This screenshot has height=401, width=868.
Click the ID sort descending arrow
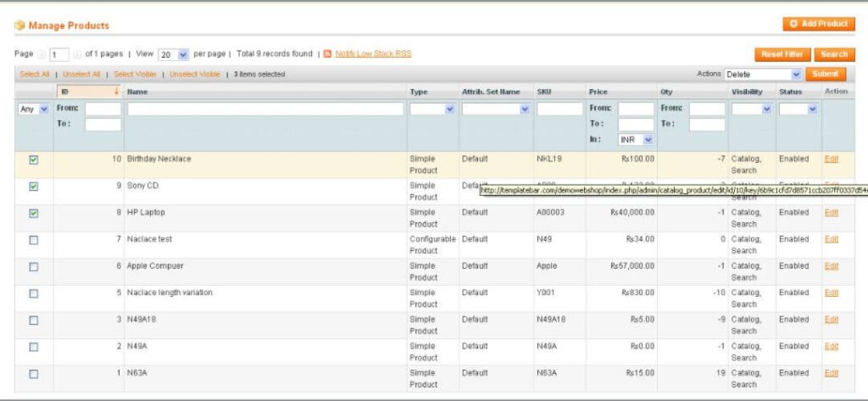tap(116, 92)
